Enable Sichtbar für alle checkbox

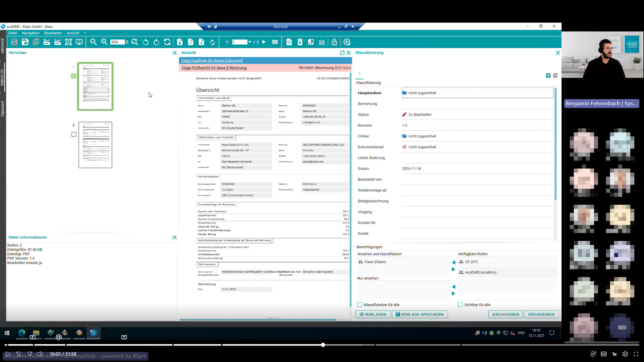pos(460,305)
